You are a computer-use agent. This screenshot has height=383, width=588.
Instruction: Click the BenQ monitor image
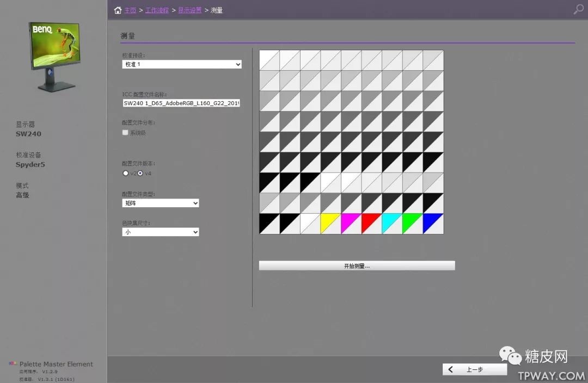[x=55, y=57]
